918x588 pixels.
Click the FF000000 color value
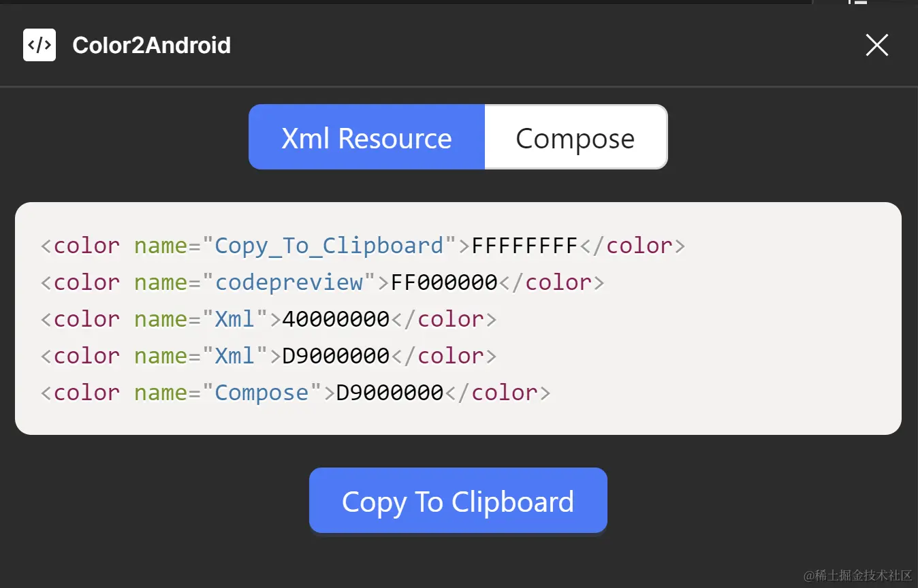(444, 282)
